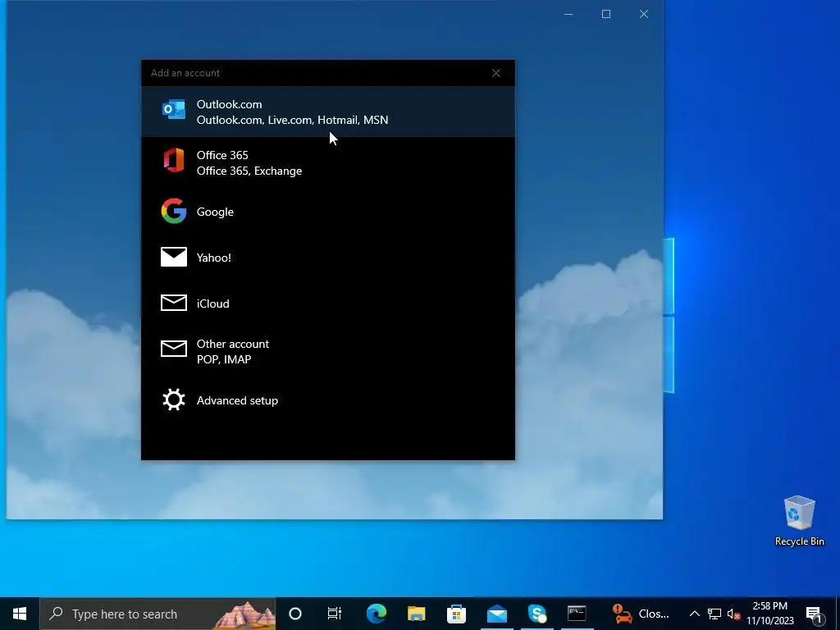Select the Recycle Bin desktop icon

pos(799,521)
